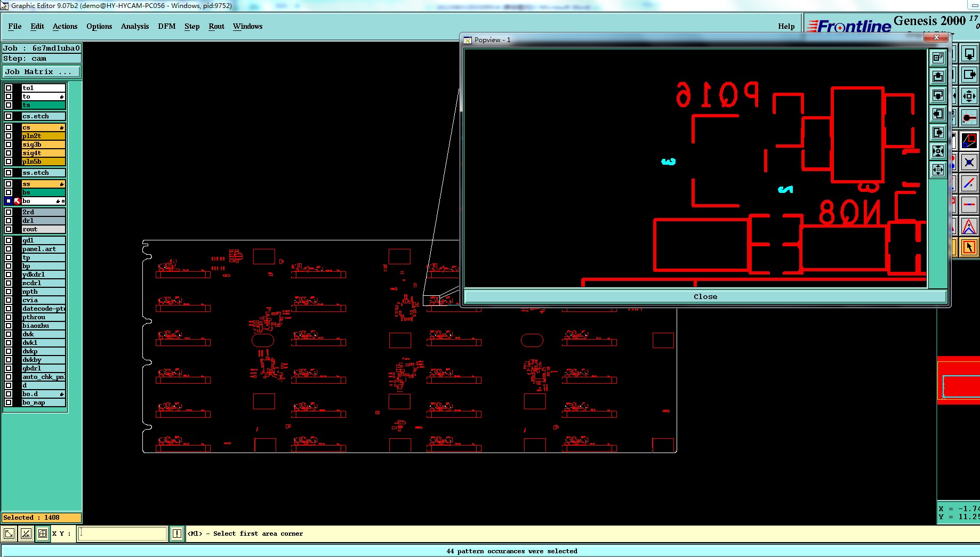Click the red overview thumbnail at right

pyautogui.click(x=959, y=381)
